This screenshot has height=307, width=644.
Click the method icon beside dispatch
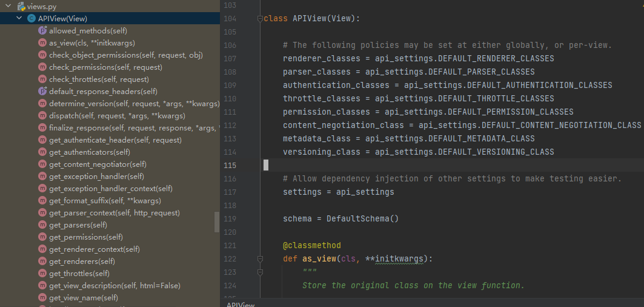pyautogui.click(x=42, y=116)
